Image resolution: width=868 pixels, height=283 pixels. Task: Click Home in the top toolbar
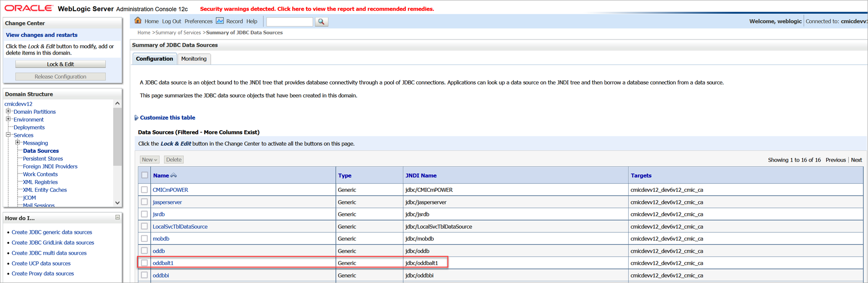151,21
